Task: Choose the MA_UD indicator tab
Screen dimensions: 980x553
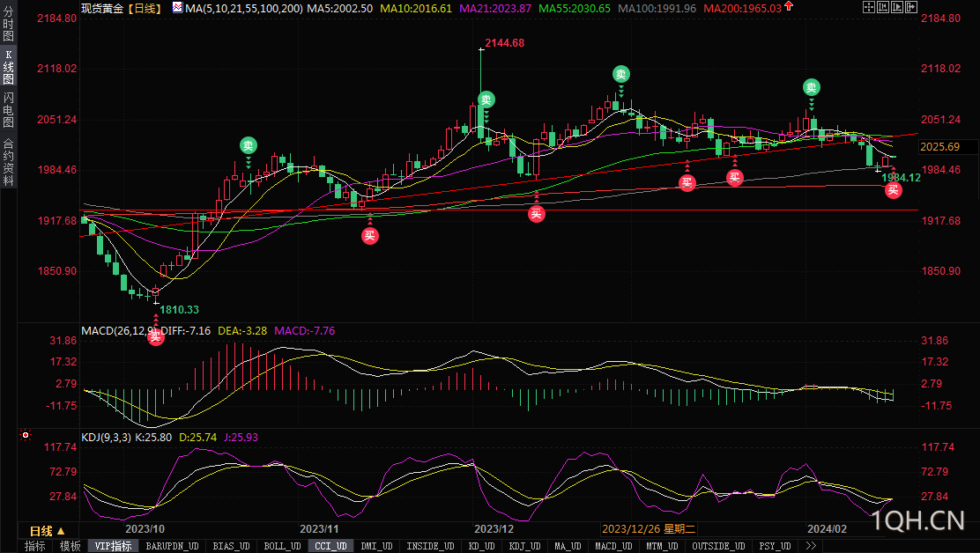Action: coord(568,546)
